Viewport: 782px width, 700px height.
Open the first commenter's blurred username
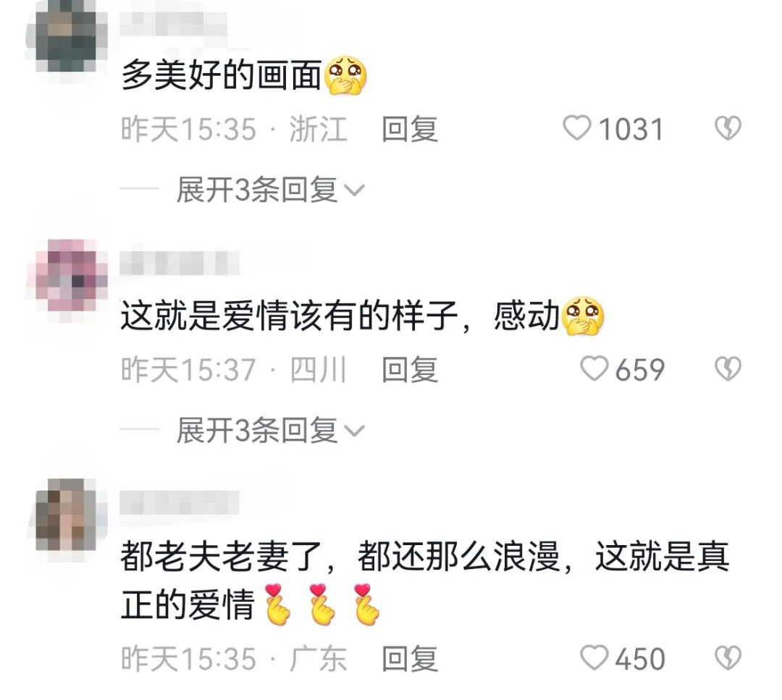(174, 24)
